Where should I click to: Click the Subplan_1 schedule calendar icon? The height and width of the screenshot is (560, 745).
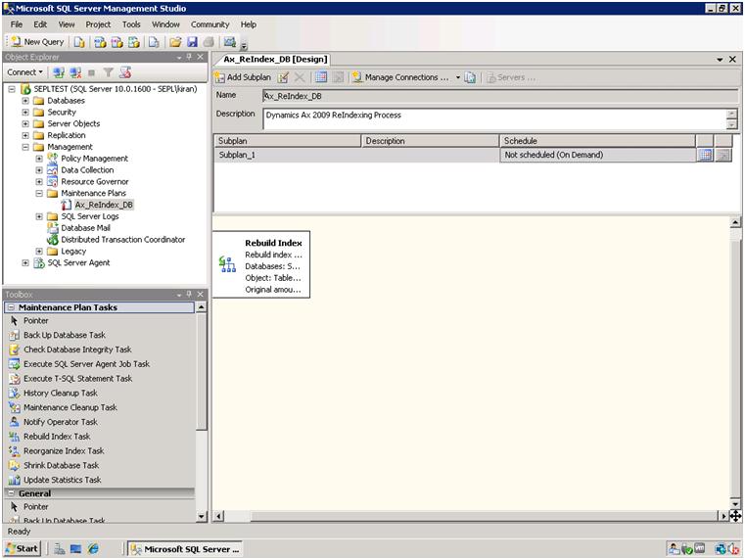[x=705, y=155]
